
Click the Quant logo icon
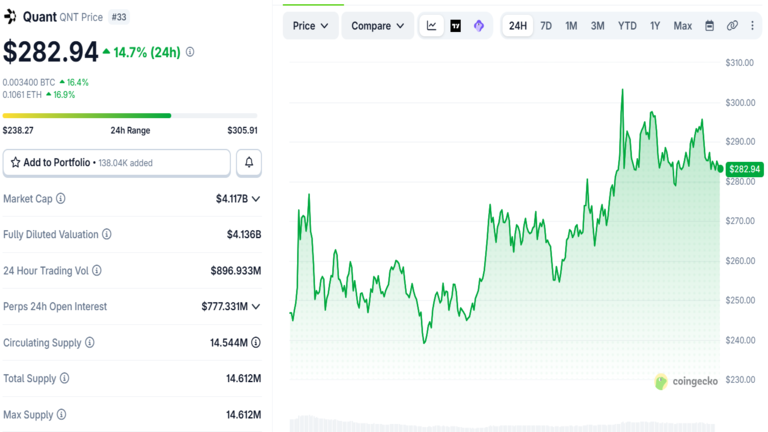(10, 17)
